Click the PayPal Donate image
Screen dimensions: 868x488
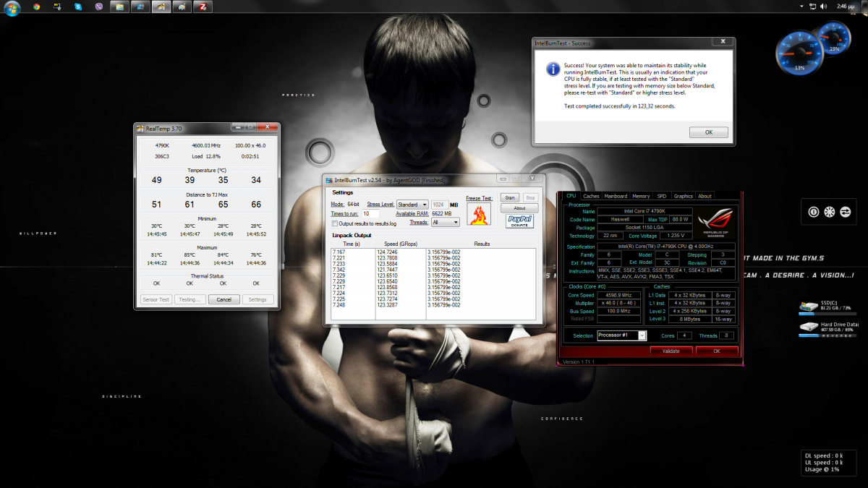coord(519,221)
